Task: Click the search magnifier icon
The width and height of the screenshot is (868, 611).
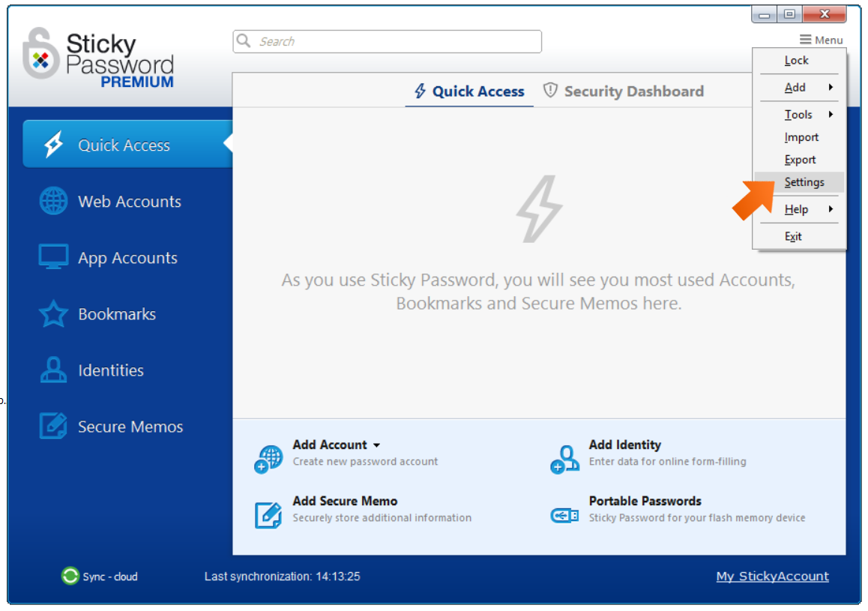Action: click(243, 40)
